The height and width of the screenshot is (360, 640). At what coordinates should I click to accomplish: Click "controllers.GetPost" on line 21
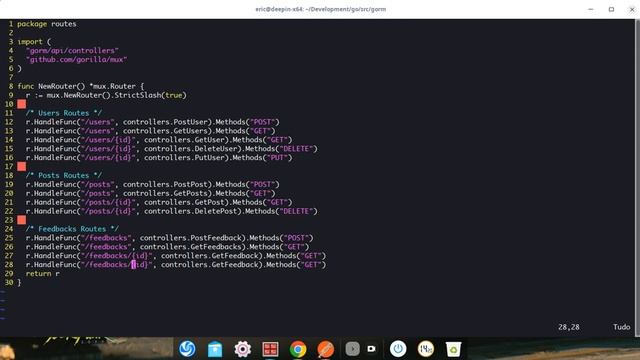coord(184,202)
